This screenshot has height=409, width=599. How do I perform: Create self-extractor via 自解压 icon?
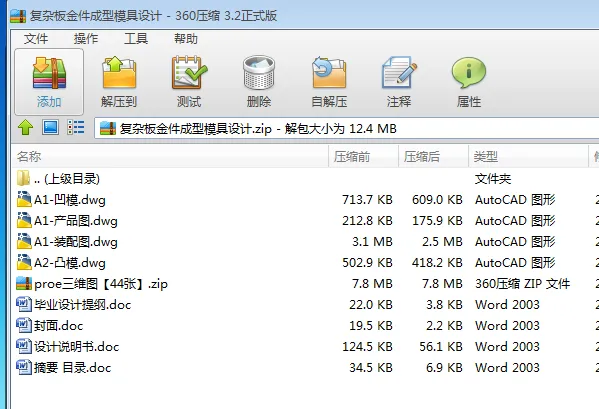pyautogui.click(x=329, y=73)
